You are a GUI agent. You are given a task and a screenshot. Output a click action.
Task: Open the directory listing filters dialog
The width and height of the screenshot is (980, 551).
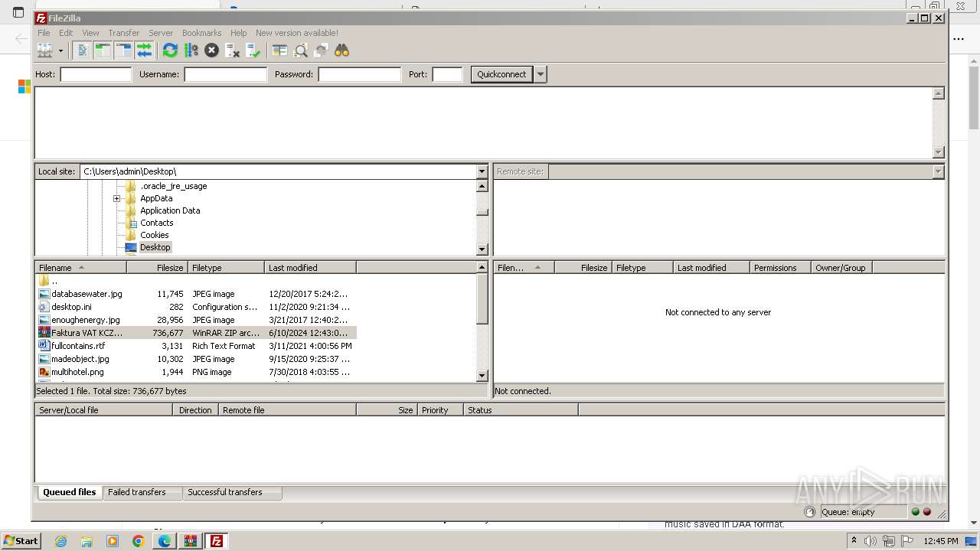279,51
